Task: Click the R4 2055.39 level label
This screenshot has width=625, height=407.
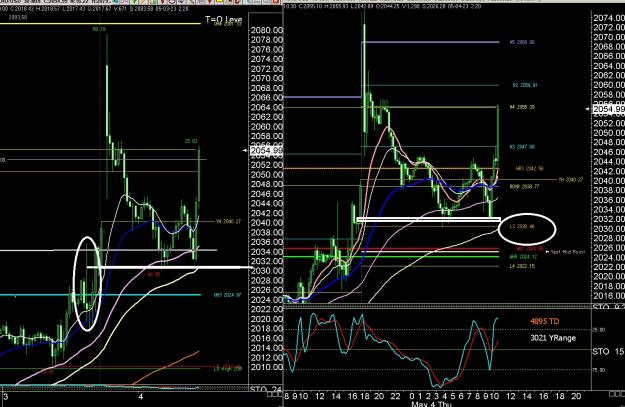Action: pyautogui.click(x=522, y=107)
